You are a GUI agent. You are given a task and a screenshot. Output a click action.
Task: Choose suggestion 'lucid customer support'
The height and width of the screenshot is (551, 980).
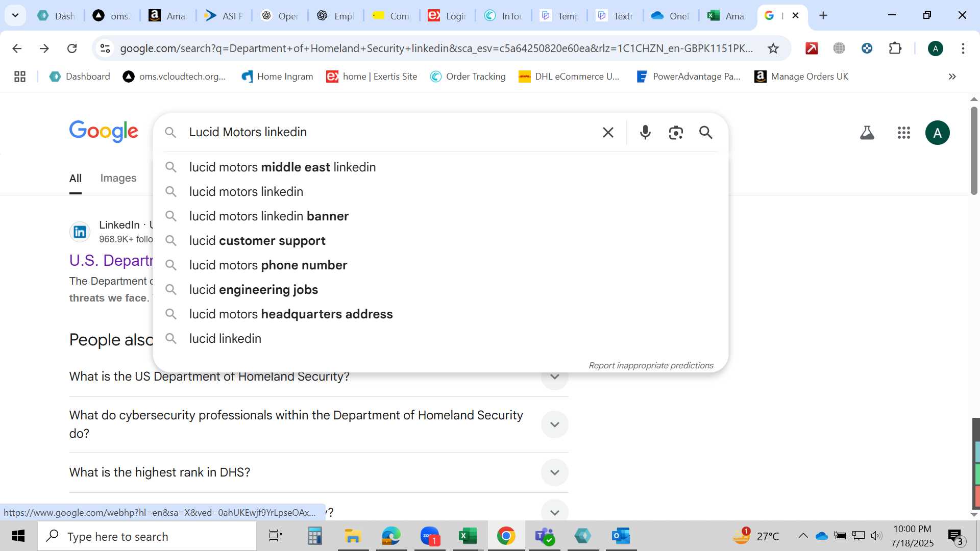coord(440,241)
